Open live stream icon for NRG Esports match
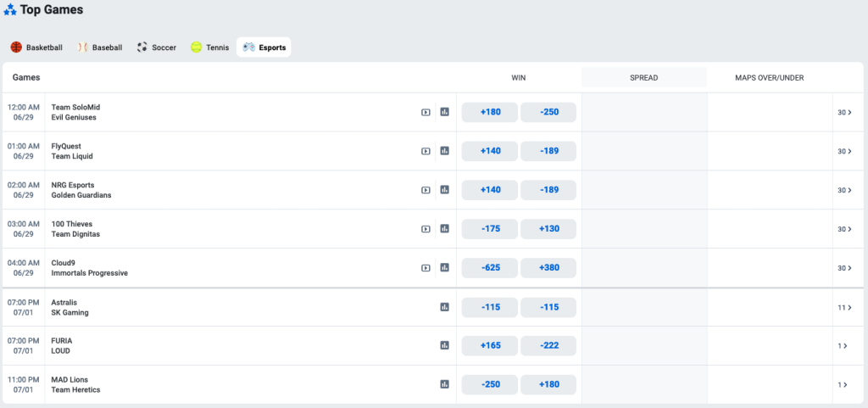 point(426,190)
